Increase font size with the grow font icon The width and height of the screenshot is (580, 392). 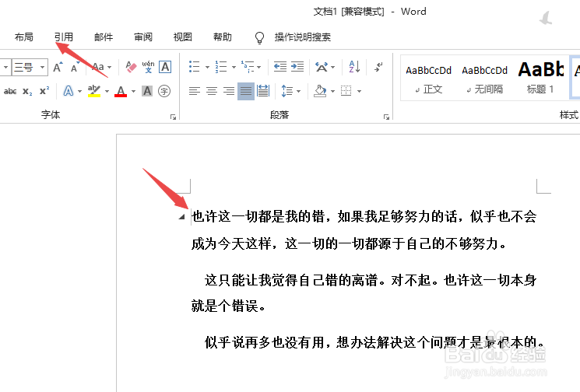(x=58, y=67)
